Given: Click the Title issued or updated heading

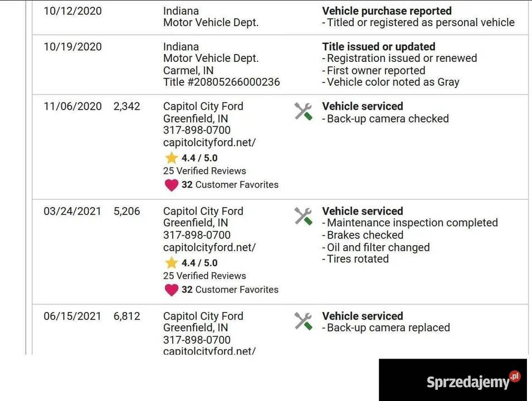Looking at the screenshot, I should coord(378,47).
